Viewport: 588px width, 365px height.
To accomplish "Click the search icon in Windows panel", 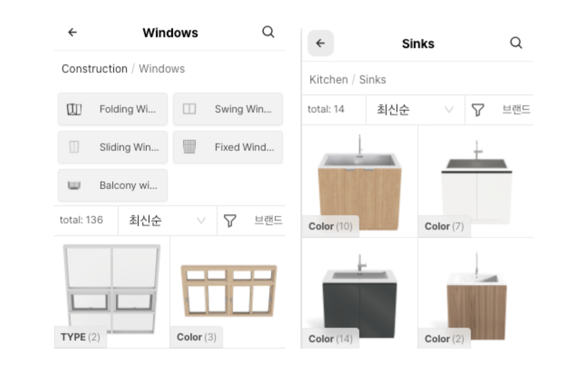I will point(268,32).
